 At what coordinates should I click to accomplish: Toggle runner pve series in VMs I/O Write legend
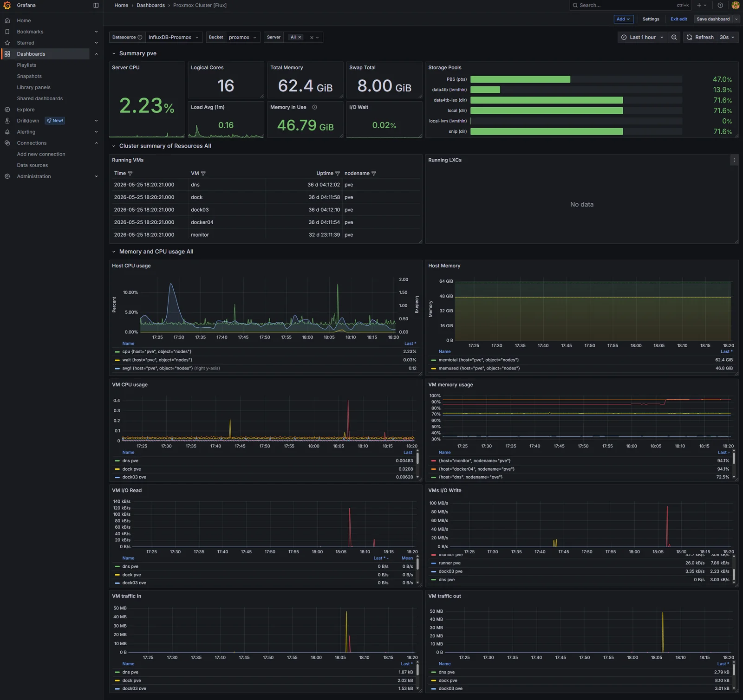(x=450, y=563)
